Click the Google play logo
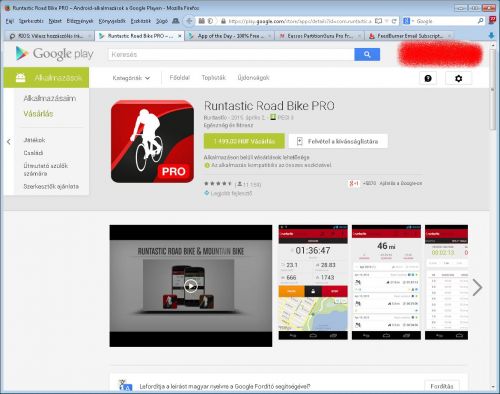Screen dimensions: 500x394 55,54
